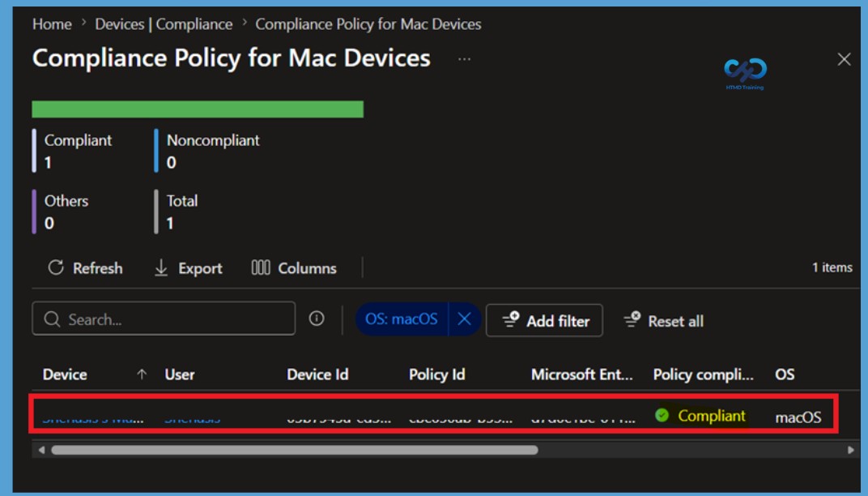Open the OS: macOS filter pill
Viewport: 868px width, 496px height.
click(x=402, y=319)
